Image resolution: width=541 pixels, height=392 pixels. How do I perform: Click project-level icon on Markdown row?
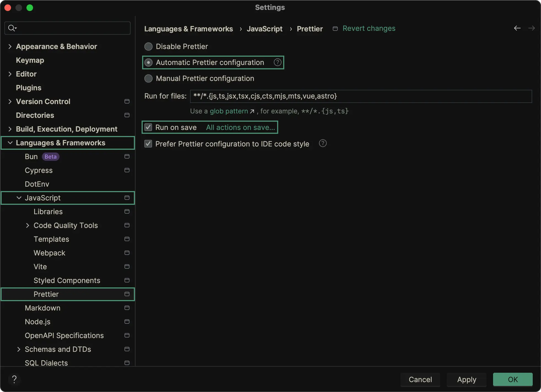[x=127, y=308]
